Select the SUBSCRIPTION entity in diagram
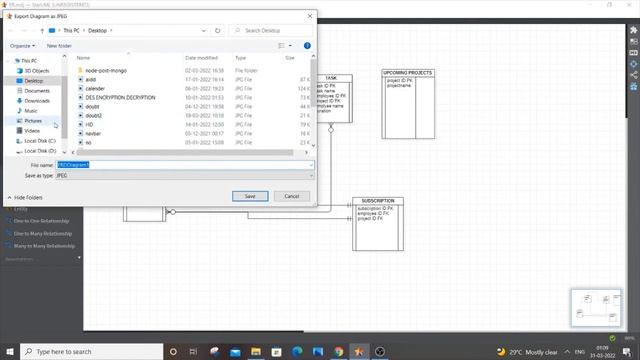 pyautogui.click(x=378, y=224)
